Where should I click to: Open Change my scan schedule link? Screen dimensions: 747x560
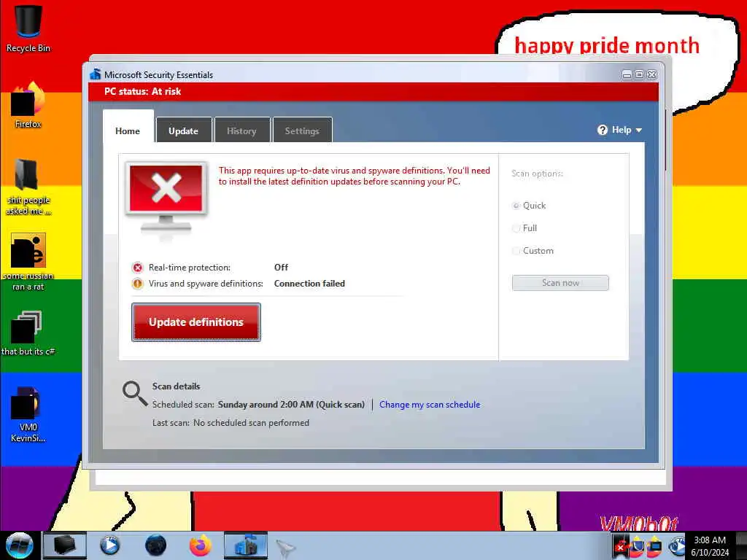pos(430,404)
